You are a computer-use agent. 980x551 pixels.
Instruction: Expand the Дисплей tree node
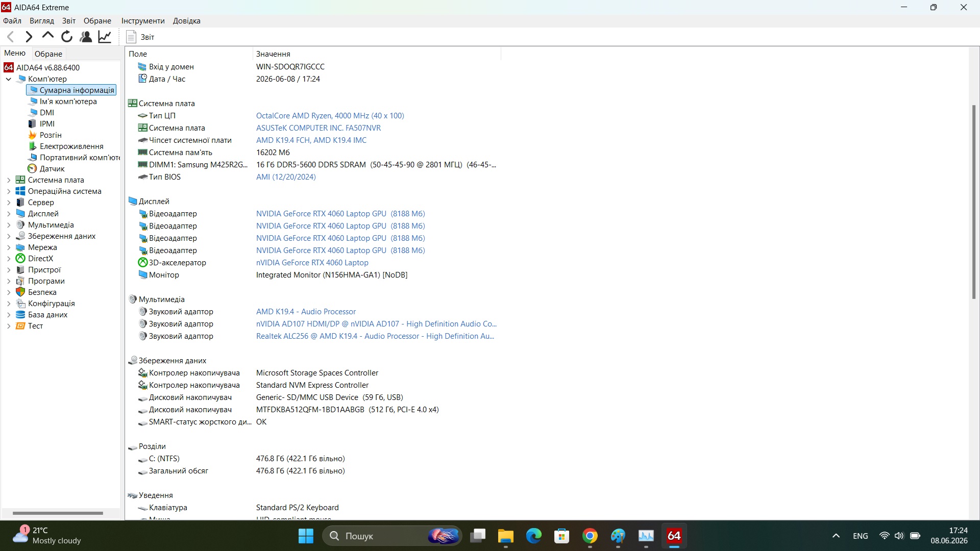pos(9,214)
